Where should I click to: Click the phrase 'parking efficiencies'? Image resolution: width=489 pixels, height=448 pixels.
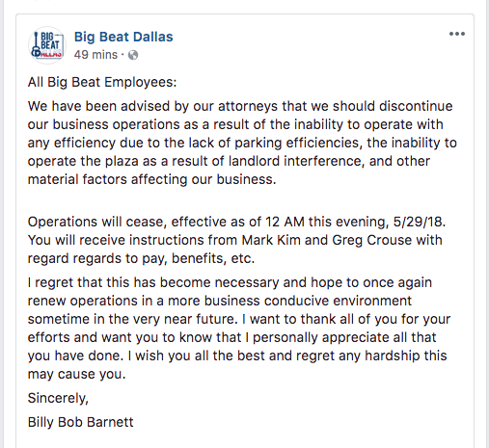(x=298, y=143)
